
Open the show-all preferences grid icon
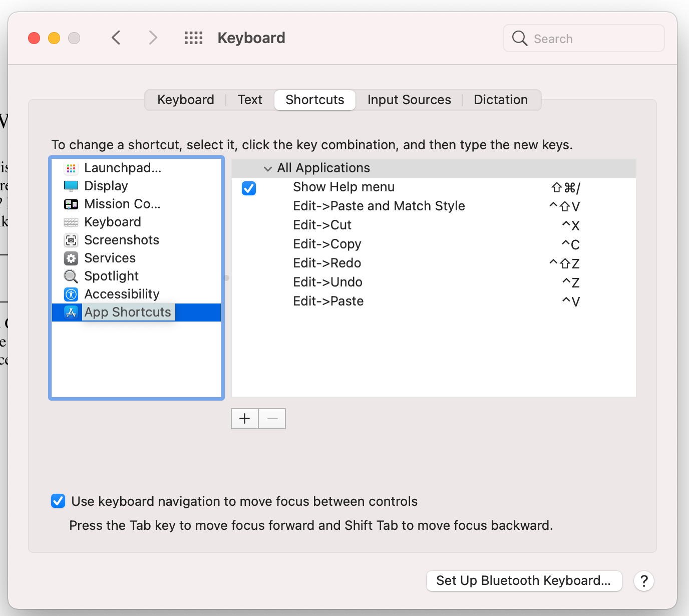[193, 38]
